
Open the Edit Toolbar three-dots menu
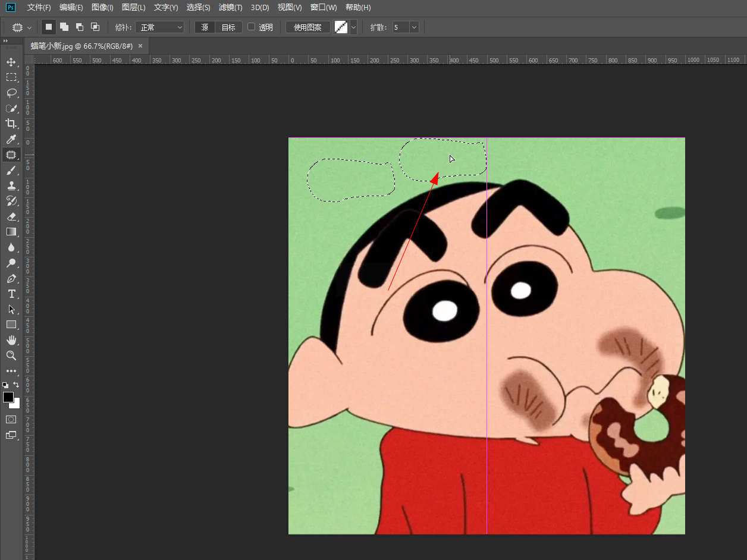[x=11, y=371]
